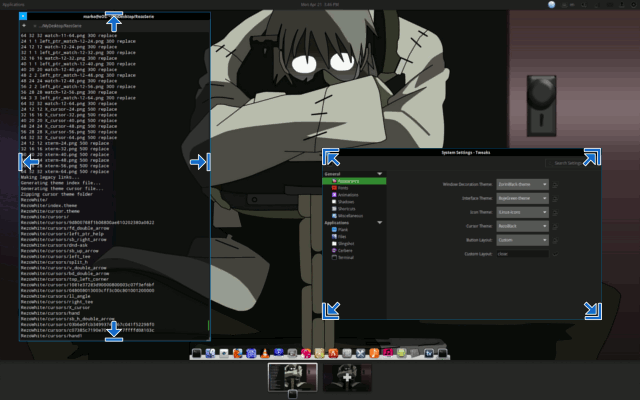Open the Applications menu in the top panel
640x400 pixels.
[x=13, y=4]
